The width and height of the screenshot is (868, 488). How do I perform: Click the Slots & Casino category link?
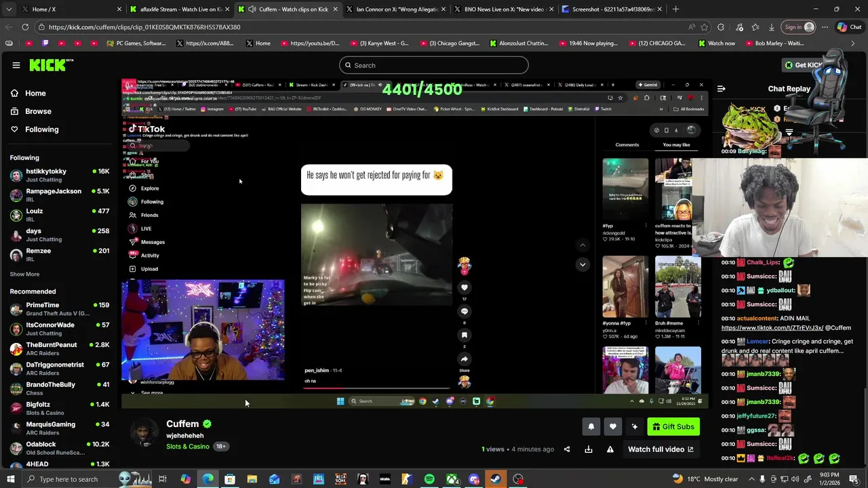point(188,447)
